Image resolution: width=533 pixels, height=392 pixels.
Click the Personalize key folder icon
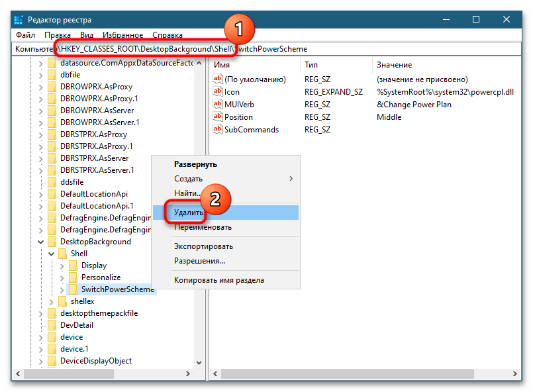[73, 277]
